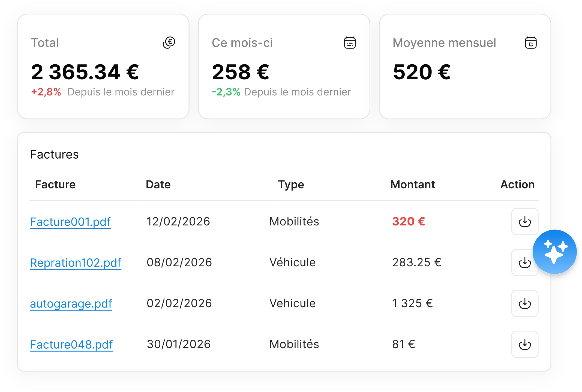
Task: Click the calendar icon on Moyenne mensuel card
Action: pos(532,43)
